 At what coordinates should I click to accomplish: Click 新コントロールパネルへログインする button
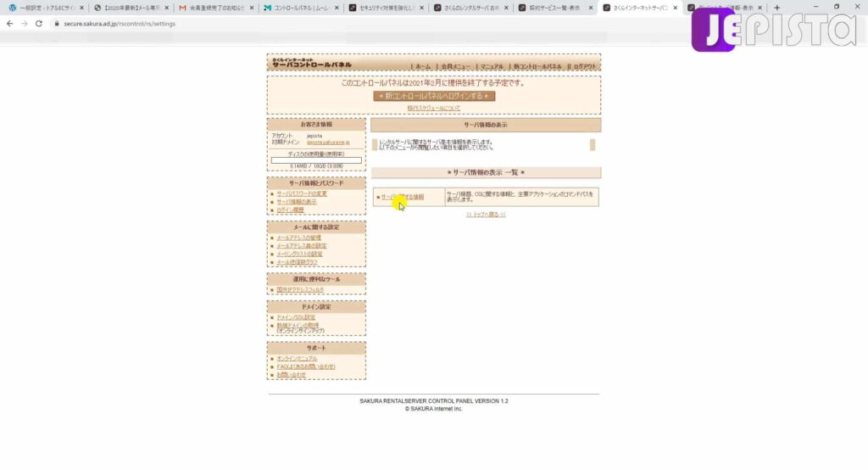pos(434,96)
